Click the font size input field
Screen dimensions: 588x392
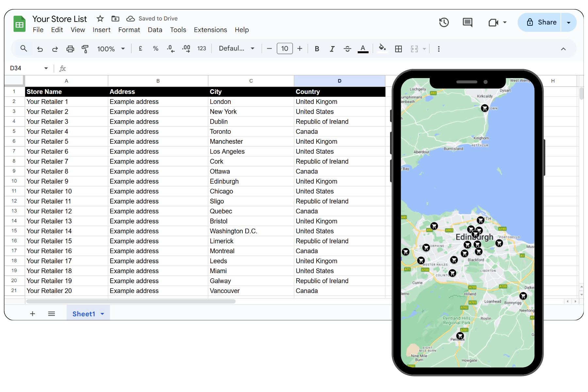click(x=285, y=49)
